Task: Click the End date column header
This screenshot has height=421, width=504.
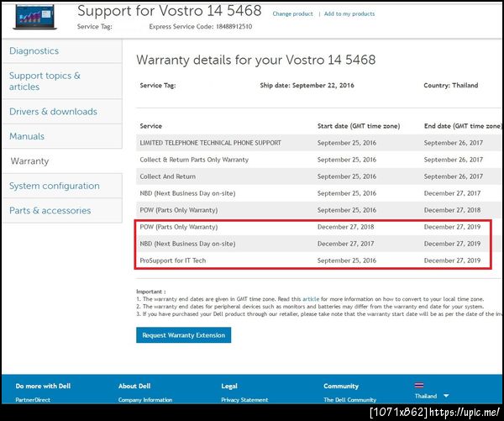Action: point(463,126)
